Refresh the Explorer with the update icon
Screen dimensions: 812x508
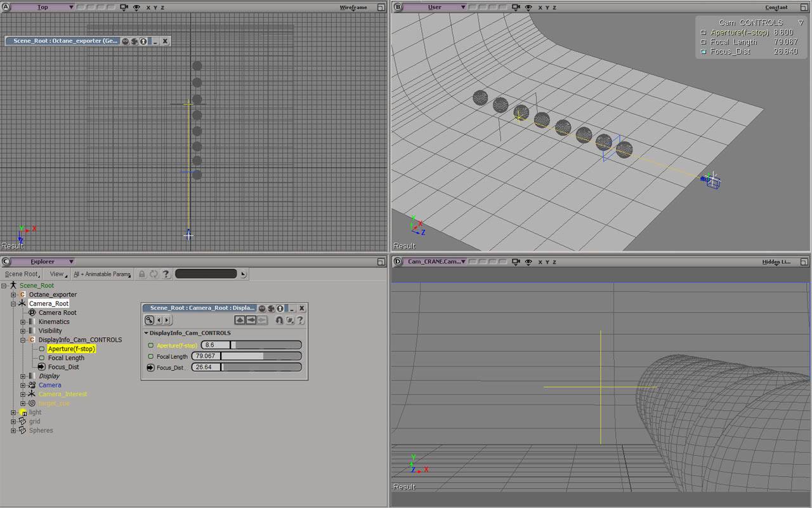click(x=154, y=274)
